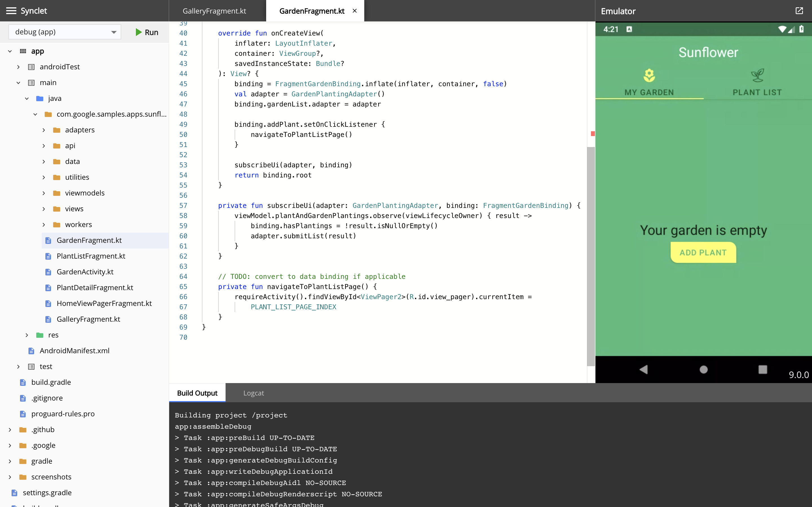Viewport: 812px width, 507px height.
Task: Open the debug (app) configuration dropdown
Action: (64, 32)
